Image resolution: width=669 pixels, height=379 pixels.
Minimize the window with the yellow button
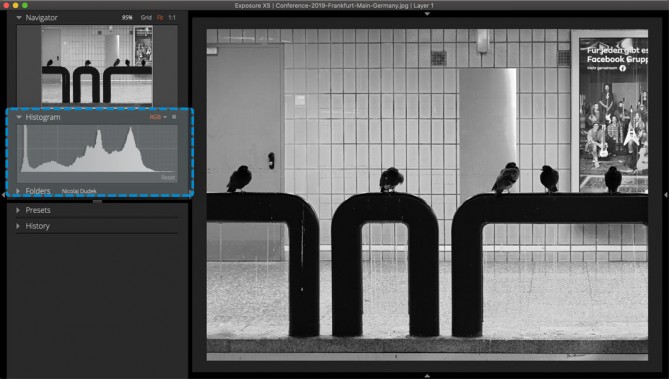15,5
